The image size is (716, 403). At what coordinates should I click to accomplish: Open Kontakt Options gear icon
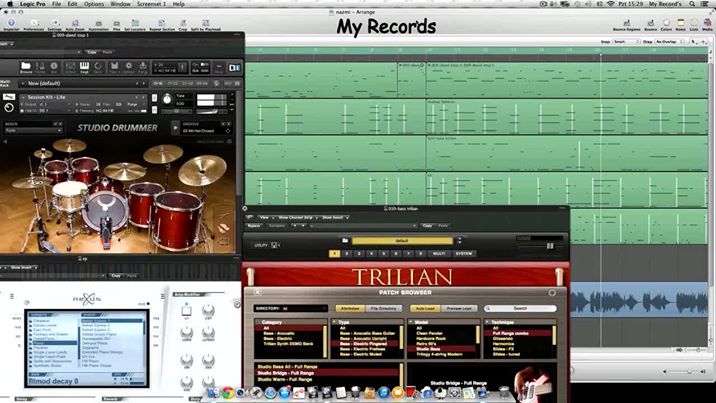coord(129,68)
